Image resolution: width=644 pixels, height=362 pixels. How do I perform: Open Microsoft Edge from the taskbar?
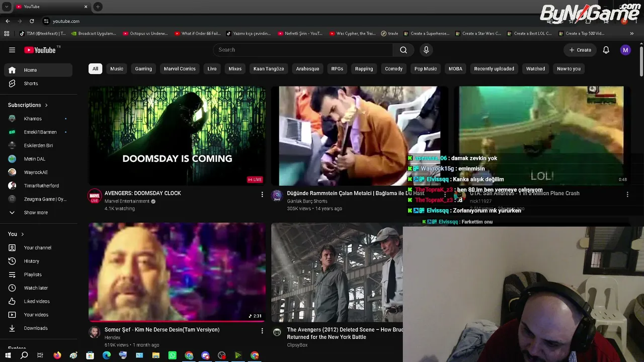tap(107, 355)
